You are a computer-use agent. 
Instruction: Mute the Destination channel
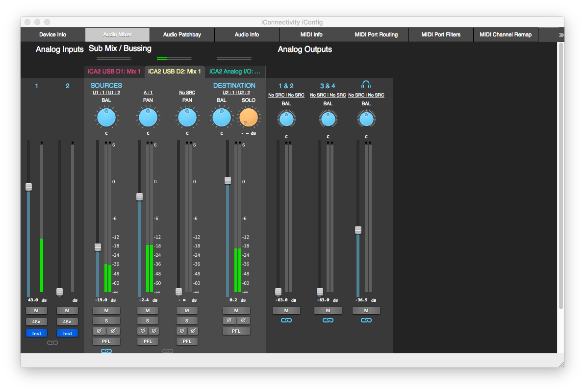pos(236,310)
